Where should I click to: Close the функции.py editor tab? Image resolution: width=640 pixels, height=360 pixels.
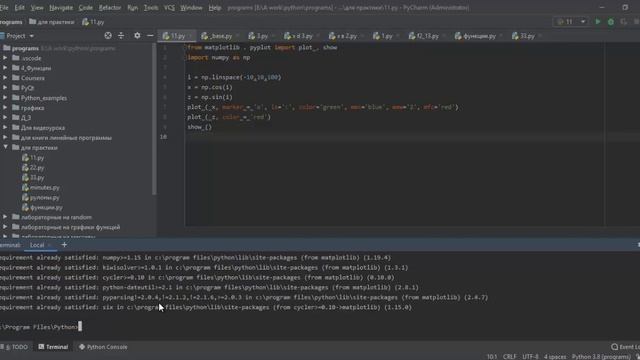pyautogui.click(x=501, y=36)
